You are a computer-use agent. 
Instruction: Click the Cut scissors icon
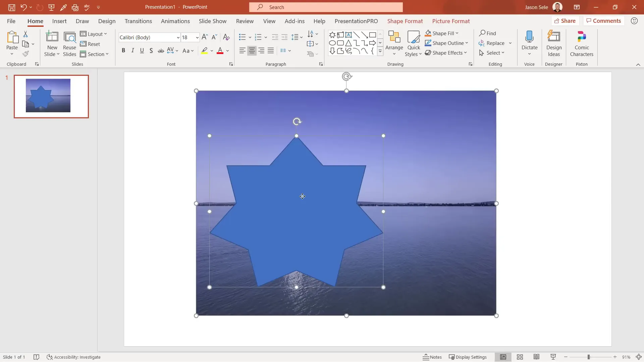coord(25,34)
